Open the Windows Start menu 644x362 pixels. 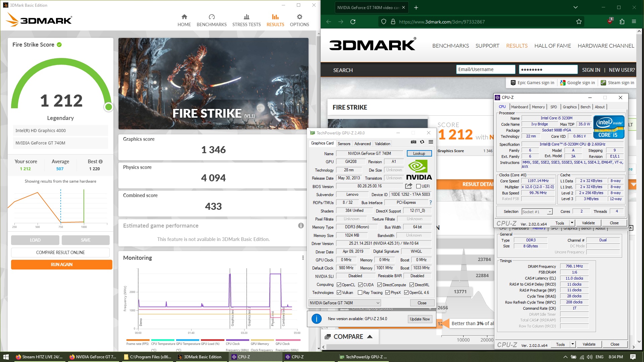pos(6,357)
